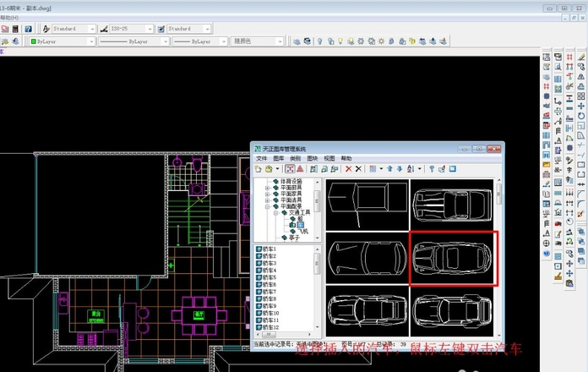Click the new library icon in library toolbar
Viewport: 588px width, 372px height.
coord(258,169)
